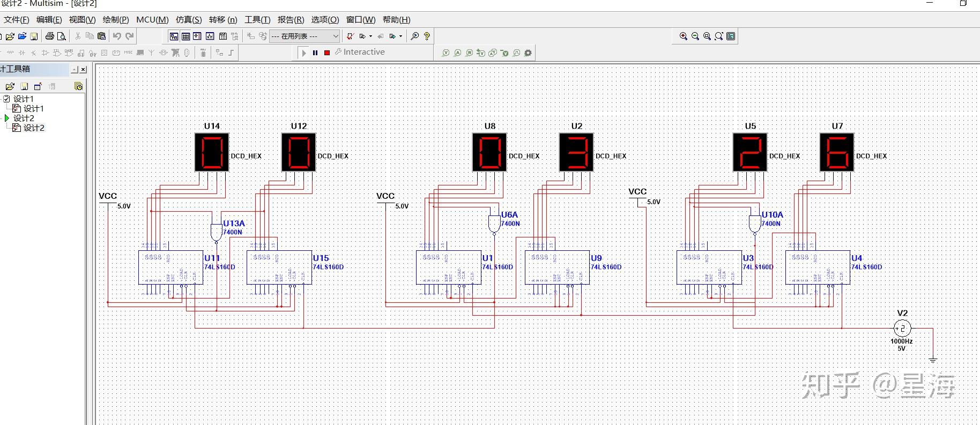Click the design toolbox pin/collapse button
Screen dimensions: 980x425
click(x=75, y=70)
